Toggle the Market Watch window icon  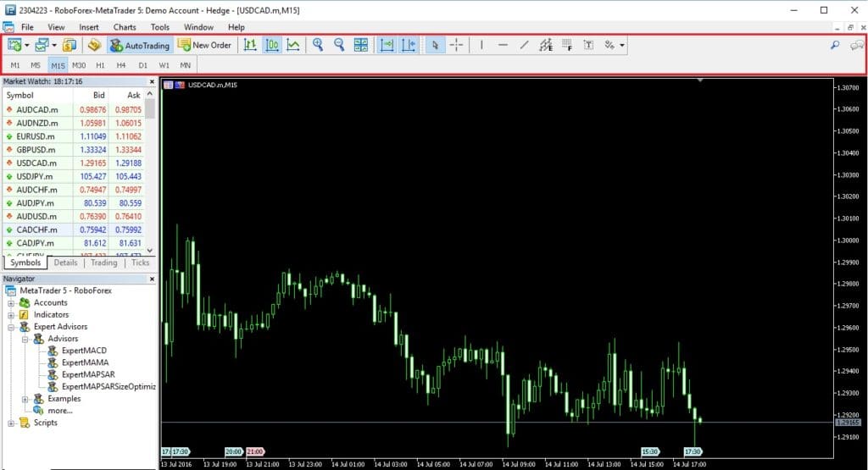pyautogui.click(x=70, y=46)
